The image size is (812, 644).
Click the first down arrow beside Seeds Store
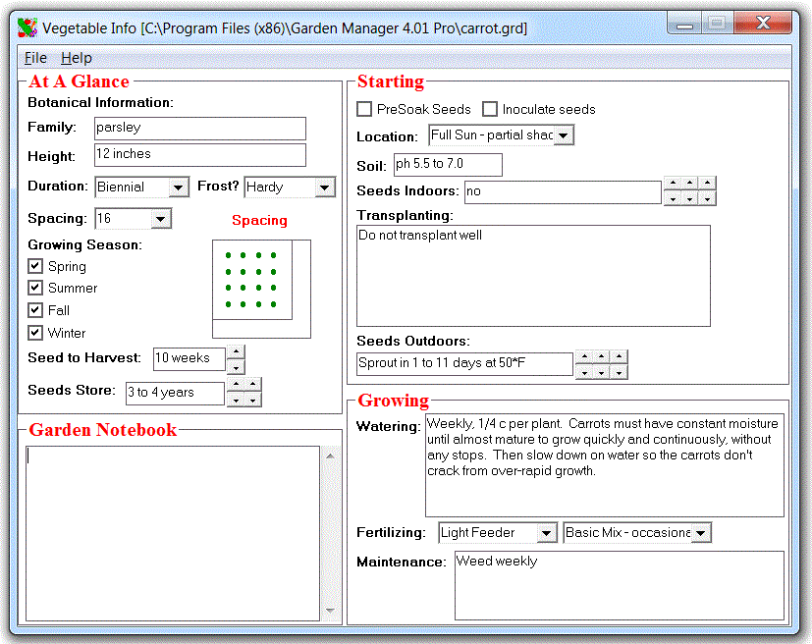coord(236,401)
